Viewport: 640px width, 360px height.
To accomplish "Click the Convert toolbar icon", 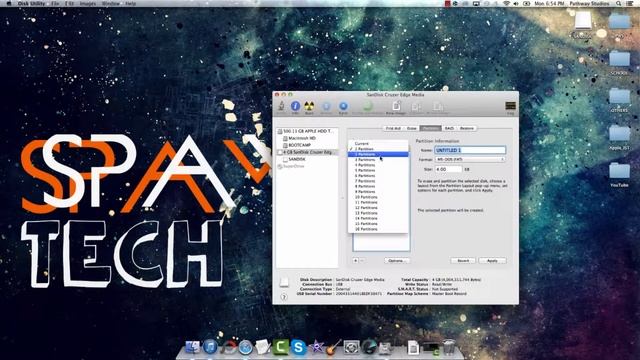I will click(x=416, y=107).
